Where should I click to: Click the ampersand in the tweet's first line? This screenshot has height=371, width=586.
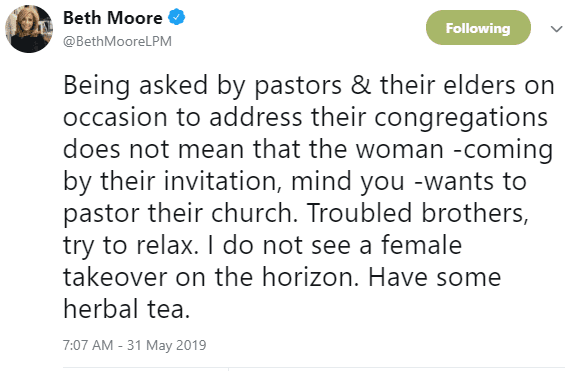361,85
